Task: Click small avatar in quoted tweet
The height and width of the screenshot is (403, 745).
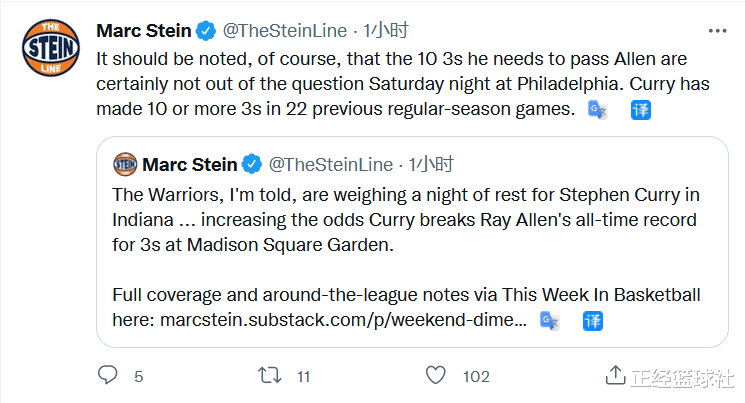Action: pyautogui.click(x=125, y=164)
